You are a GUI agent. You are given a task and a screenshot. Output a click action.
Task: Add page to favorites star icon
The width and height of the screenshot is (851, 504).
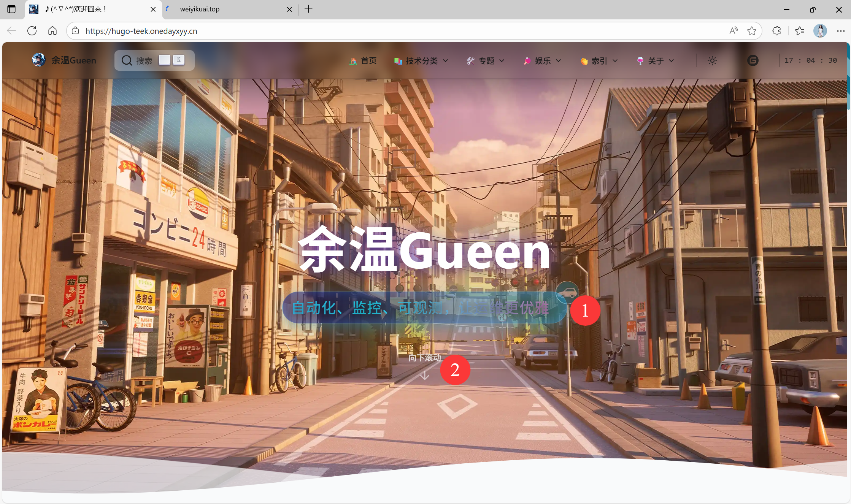pyautogui.click(x=751, y=31)
